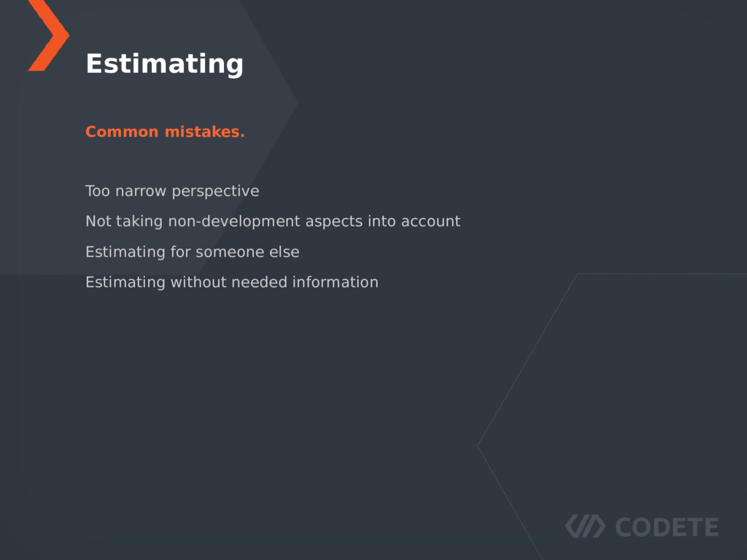Select the "Estimating without needed information" line
The height and width of the screenshot is (560, 747).
(x=232, y=282)
